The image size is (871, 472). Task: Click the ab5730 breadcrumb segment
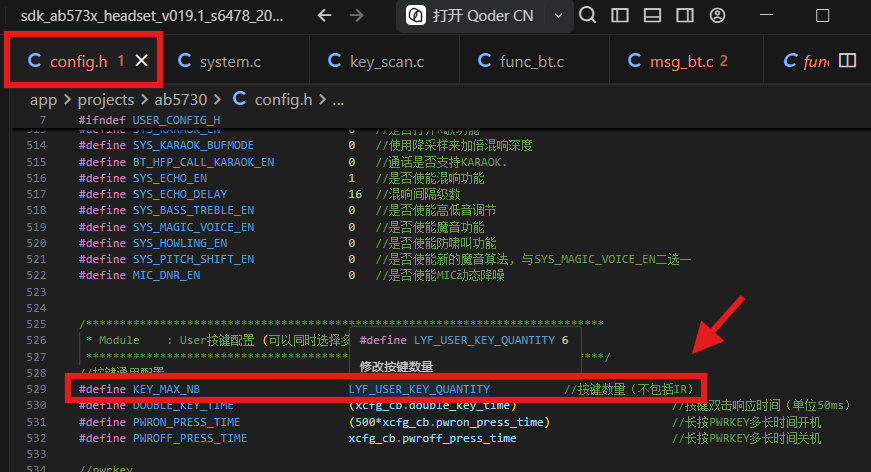click(x=181, y=100)
